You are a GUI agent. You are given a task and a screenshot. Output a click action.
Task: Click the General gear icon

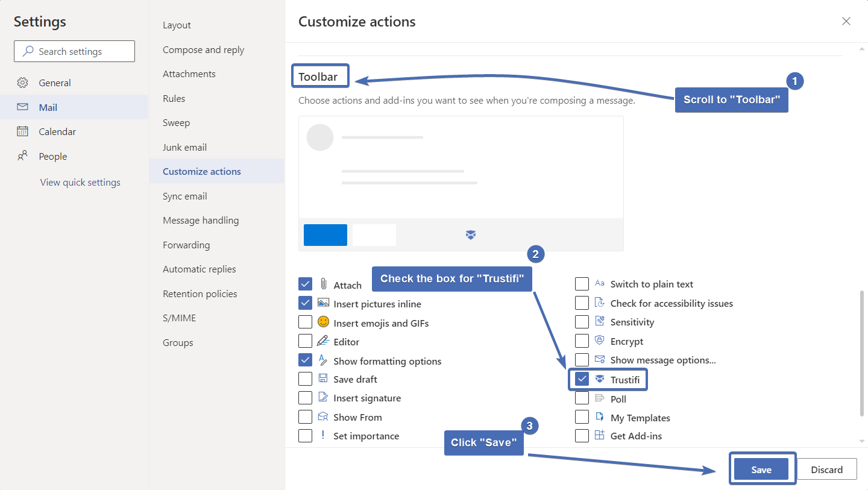pyautogui.click(x=22, y=83)
